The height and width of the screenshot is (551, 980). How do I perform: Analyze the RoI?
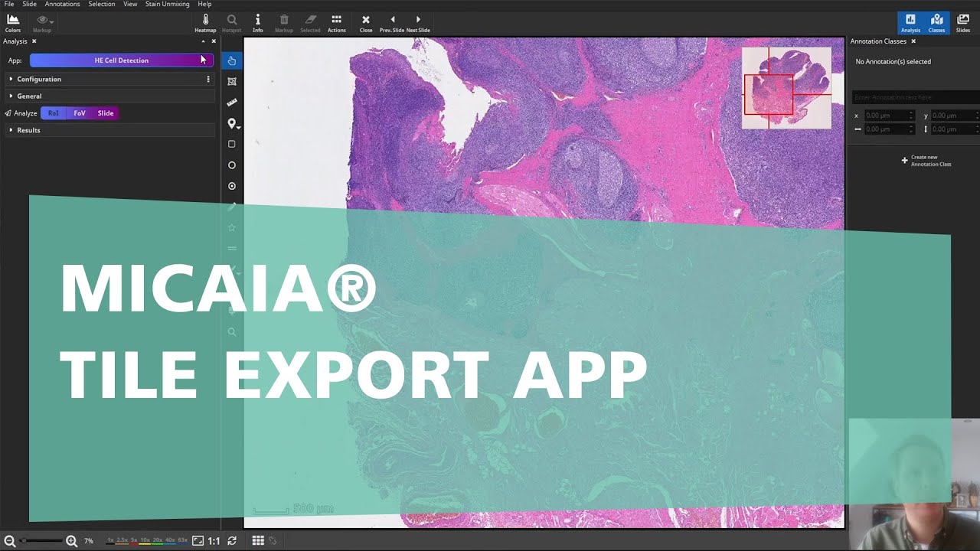53,113
